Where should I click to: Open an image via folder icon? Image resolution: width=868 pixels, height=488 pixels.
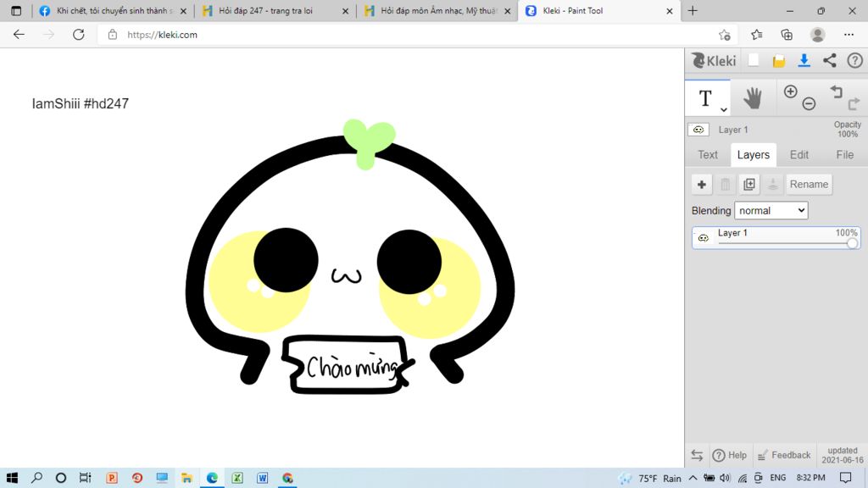click(x=779, y=61)
